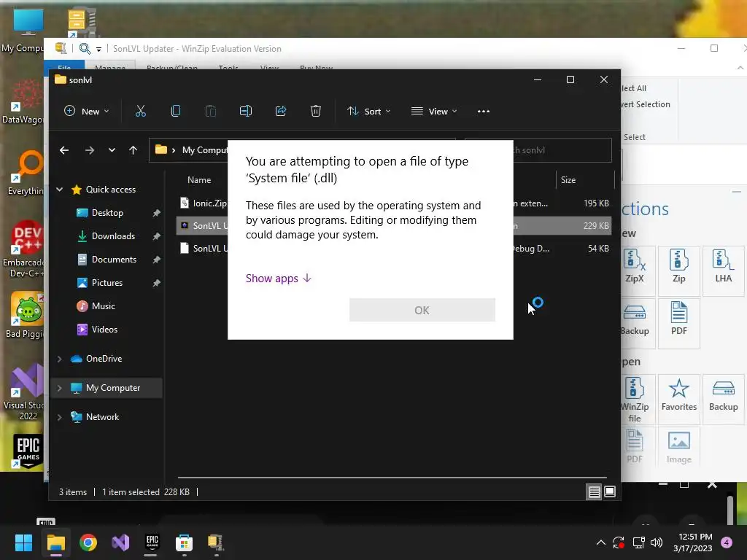Image resolution: width=747 pixels, height=560 pixels.
Task: Select Desktop in Quick access
Action: (x=107, y=213)
